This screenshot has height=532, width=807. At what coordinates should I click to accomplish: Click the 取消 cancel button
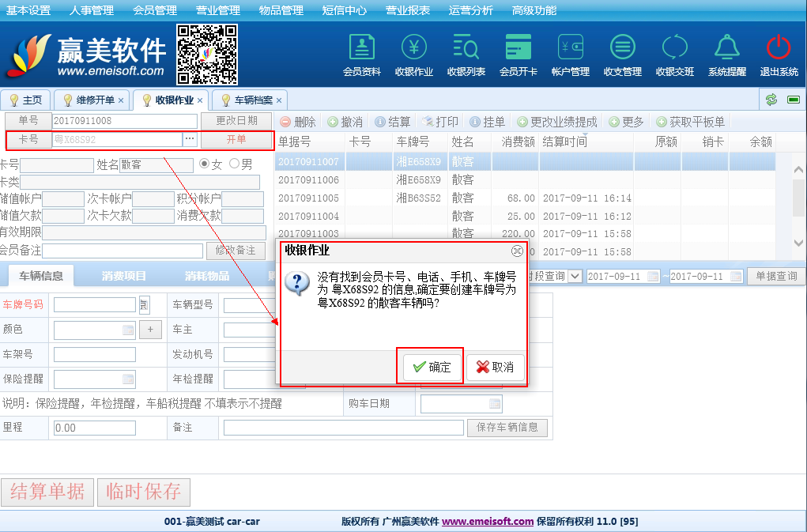tap(496, 368)
